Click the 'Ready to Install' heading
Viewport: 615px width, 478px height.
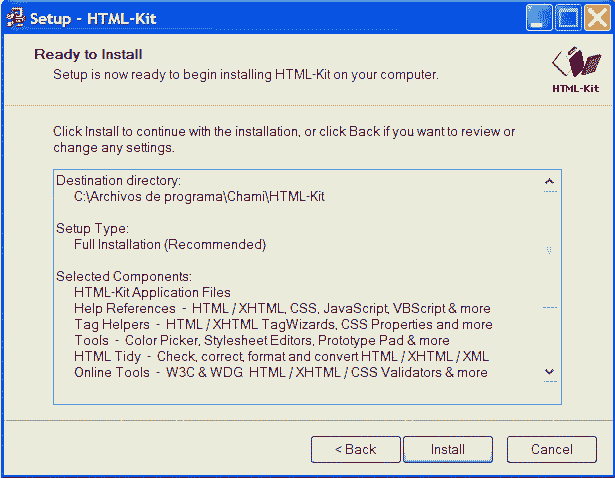88,55
